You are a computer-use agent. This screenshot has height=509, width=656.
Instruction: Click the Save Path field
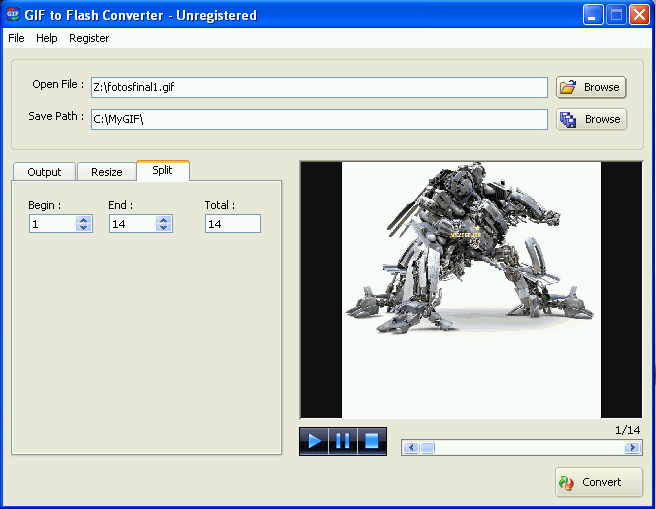pos(319,120)
